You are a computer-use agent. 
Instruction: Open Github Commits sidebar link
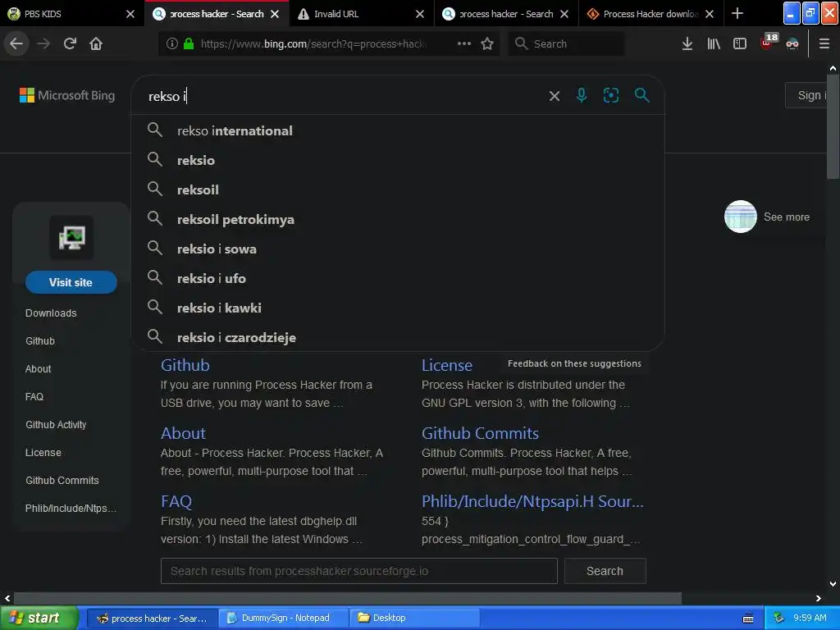point(62,480)
